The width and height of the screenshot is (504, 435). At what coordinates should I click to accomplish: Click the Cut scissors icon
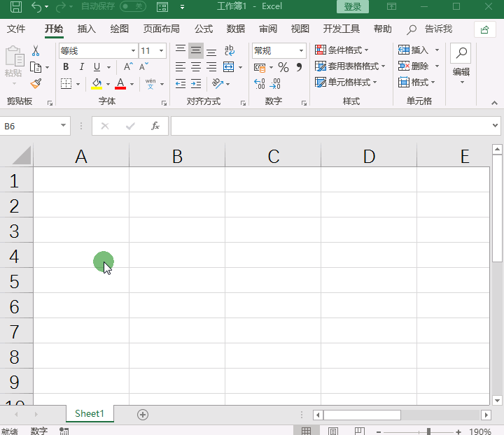[x=35, y=51]
